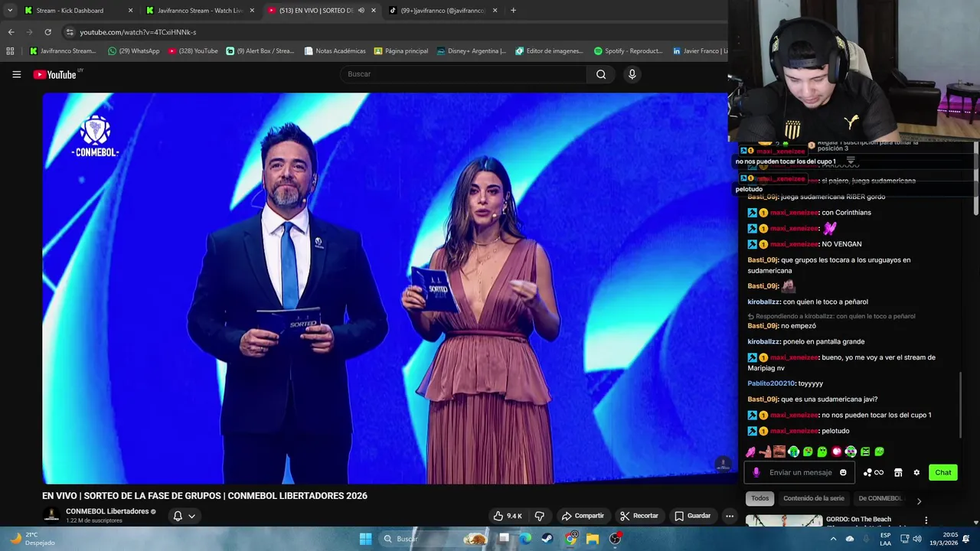Select the Todos filter chip
Image resolution: width=980 pixels, height=551 pixels.
(759, 498)
